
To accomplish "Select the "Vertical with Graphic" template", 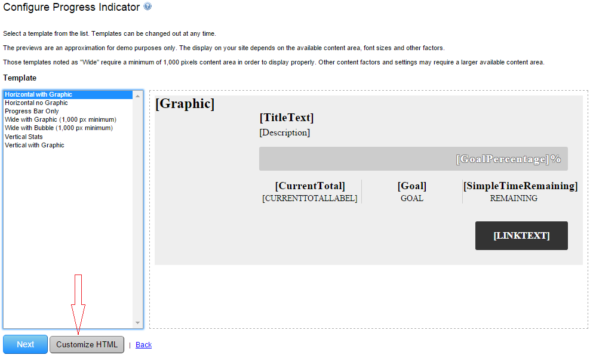I will click(x=34, y=145).
